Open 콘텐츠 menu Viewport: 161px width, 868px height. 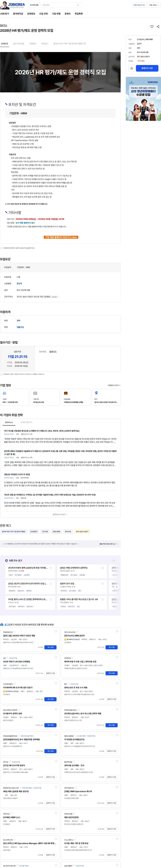(68, 14)
